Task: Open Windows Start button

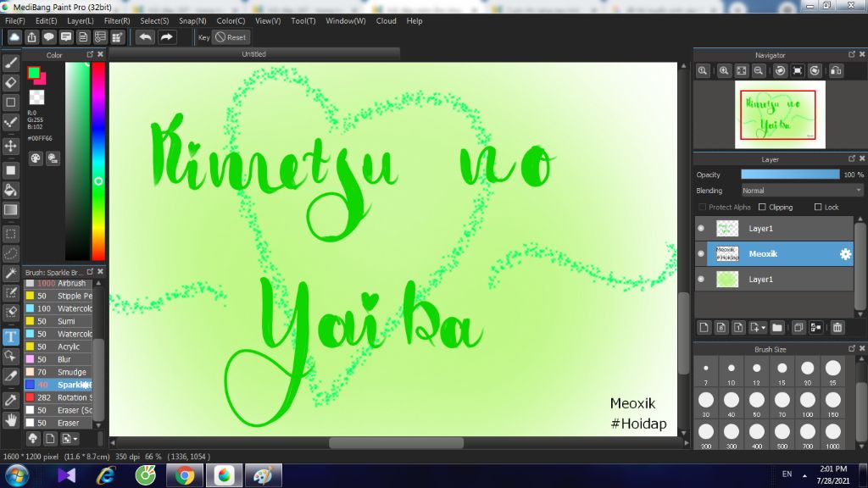Action: tap(17, 476)
